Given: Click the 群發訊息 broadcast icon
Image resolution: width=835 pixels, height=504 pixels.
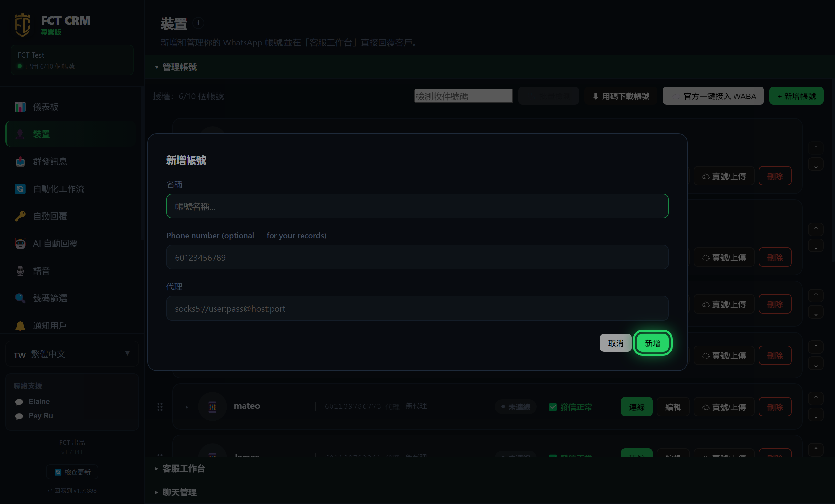Looking at the screenshot, I should tap(20, 161).
